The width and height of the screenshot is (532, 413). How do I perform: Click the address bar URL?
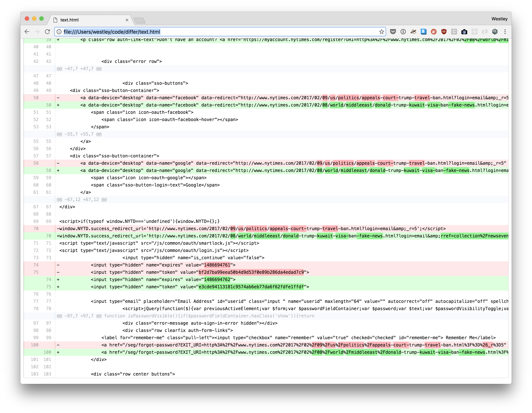pos(112,32)
